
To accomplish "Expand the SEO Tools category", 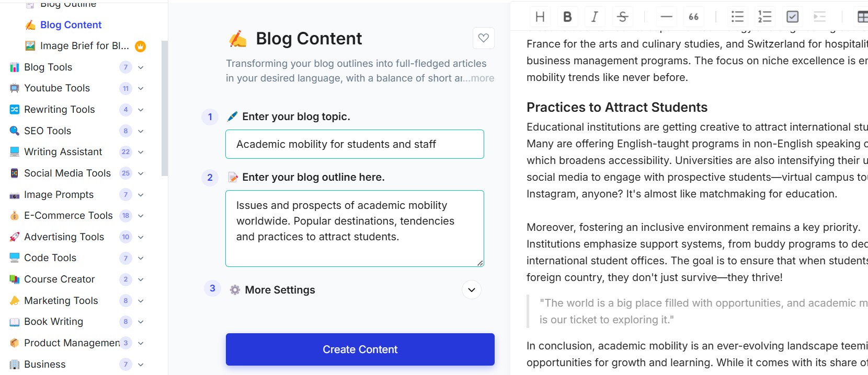I will coord(140,131).
